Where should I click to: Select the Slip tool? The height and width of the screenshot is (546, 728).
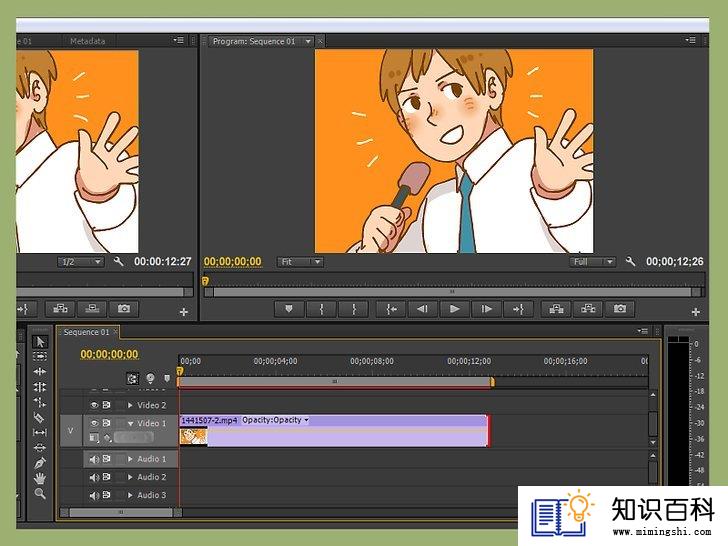(40, 432)
